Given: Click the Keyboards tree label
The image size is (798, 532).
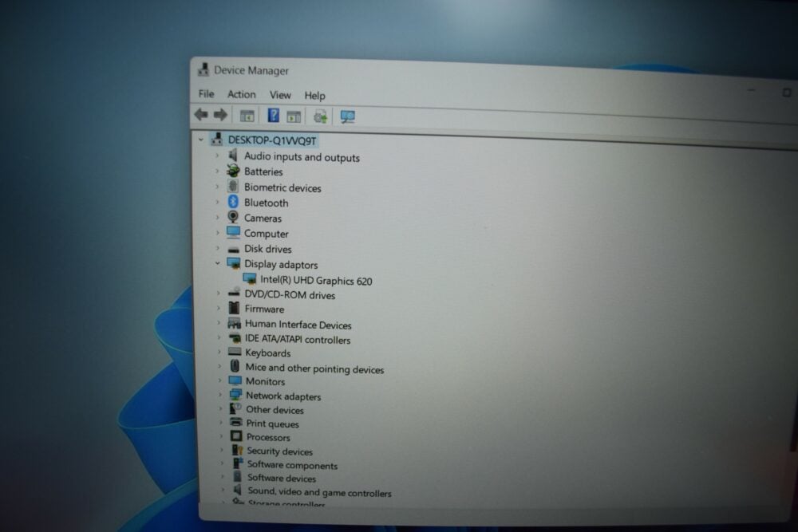Looking at the screenshot, I should [x=267, y=353].
